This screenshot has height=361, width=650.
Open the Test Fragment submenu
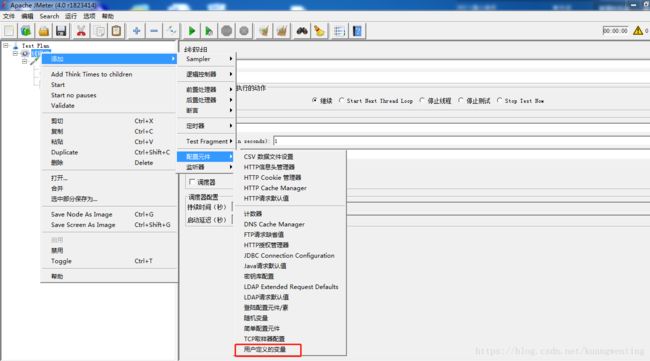click(x=206, y=141)
